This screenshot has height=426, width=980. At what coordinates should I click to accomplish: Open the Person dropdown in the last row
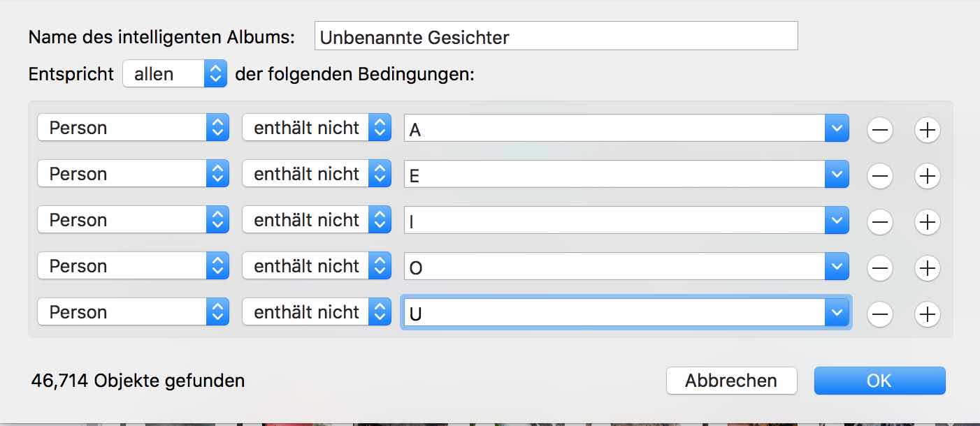pos(133,313)
